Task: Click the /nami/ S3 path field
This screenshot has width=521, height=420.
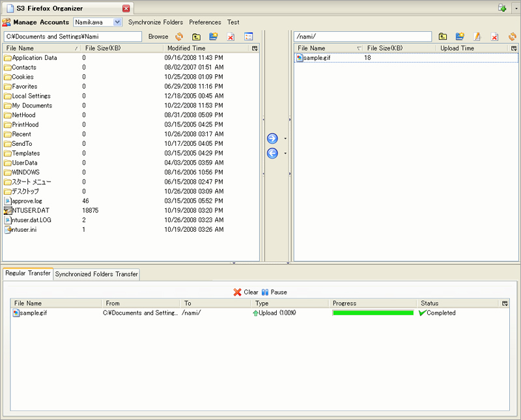Action: click(363, 36)
